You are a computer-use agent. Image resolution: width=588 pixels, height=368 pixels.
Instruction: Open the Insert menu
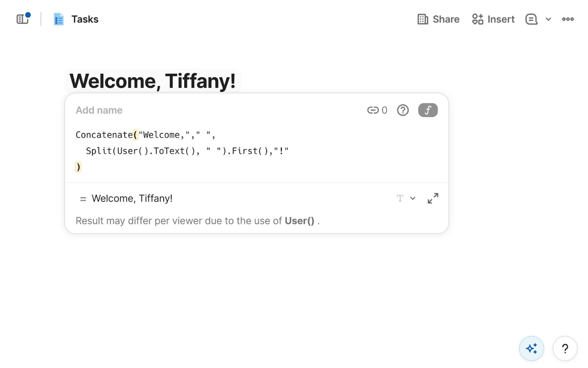493,19
